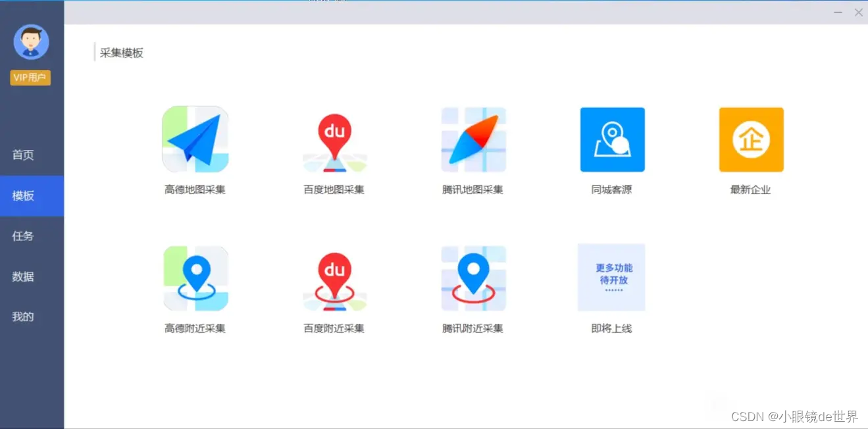Click the 高德地图采集 label
Image resolution: width=868 pixels, height=429 pixels.
click(195, 189)
